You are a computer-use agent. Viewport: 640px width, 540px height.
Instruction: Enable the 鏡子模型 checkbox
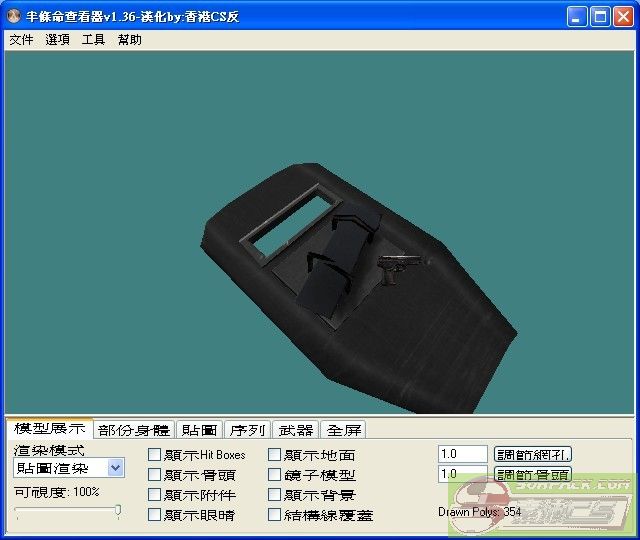point(274,474)
